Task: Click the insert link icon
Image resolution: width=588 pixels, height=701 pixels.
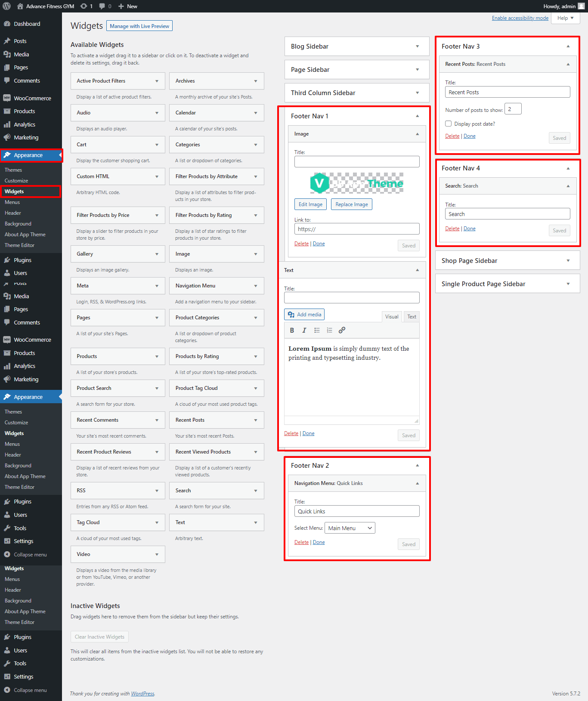Action: (342, 330)
